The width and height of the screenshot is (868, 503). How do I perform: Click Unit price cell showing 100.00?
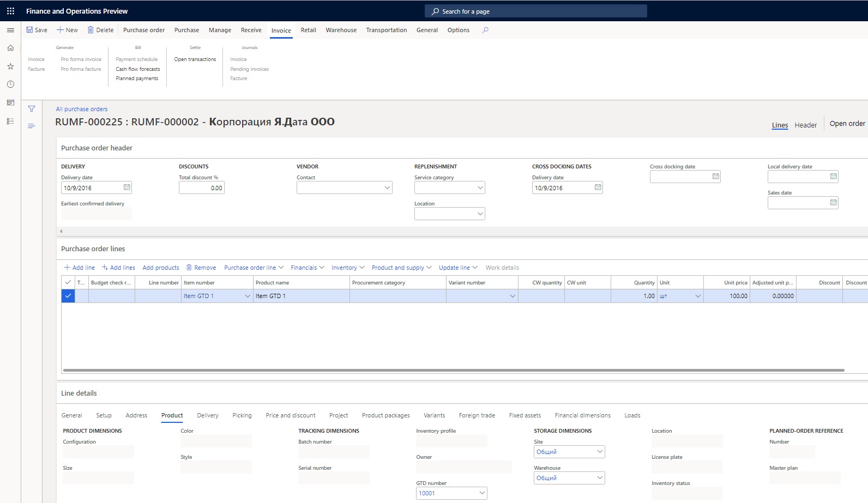tap(727, 296)
